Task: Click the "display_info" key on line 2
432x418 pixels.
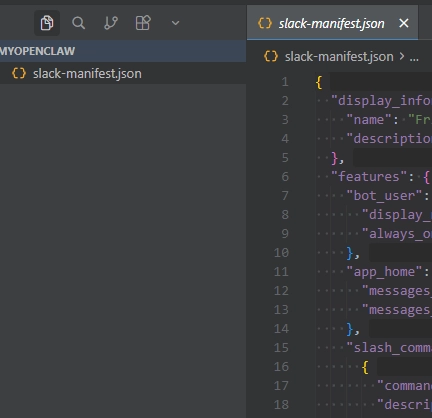Action: [x=381, y=101]
